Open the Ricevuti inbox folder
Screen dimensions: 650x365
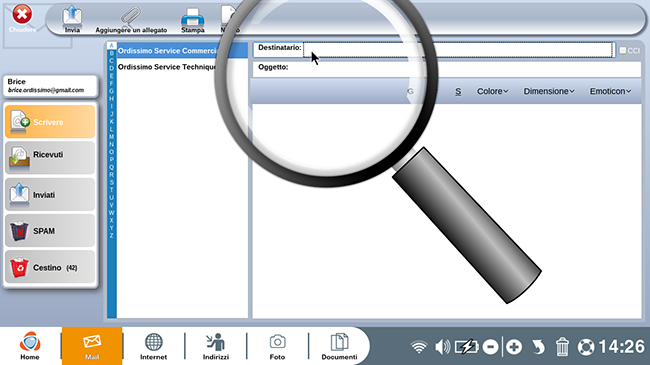tap(50, 158)
